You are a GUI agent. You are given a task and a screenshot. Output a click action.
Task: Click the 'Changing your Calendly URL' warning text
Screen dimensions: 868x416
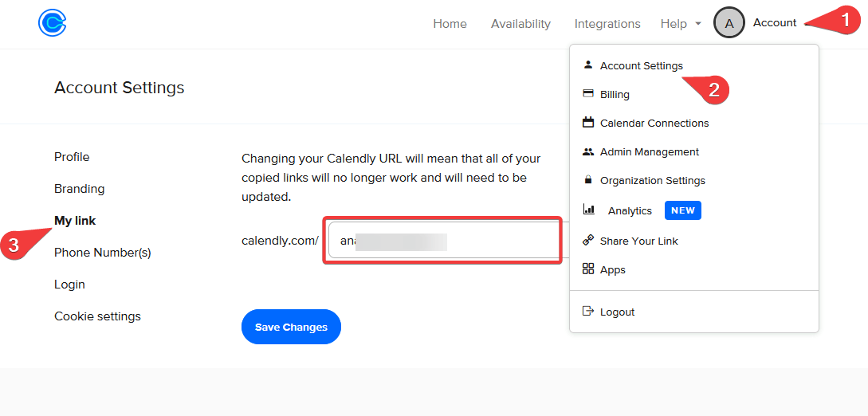(391, 178)
